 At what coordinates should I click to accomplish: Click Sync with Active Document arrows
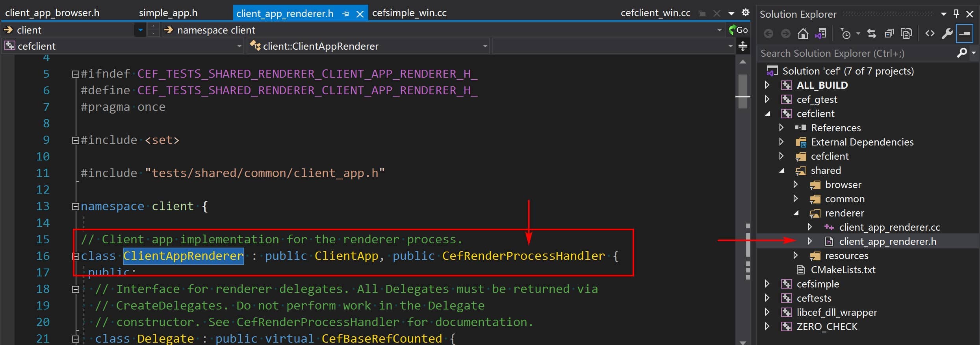point(872,34)
